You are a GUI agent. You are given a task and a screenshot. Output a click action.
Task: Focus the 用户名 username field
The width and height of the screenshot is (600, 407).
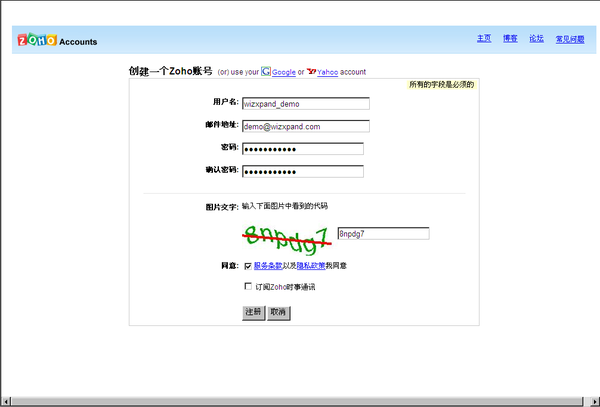306,104
